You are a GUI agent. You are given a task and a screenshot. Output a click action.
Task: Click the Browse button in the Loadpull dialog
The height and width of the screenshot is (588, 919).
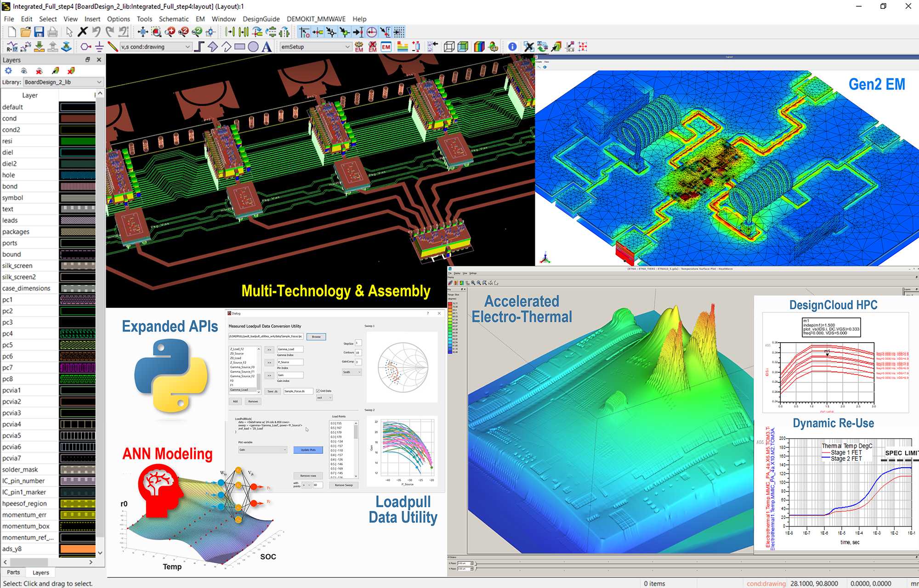(316, 337)
